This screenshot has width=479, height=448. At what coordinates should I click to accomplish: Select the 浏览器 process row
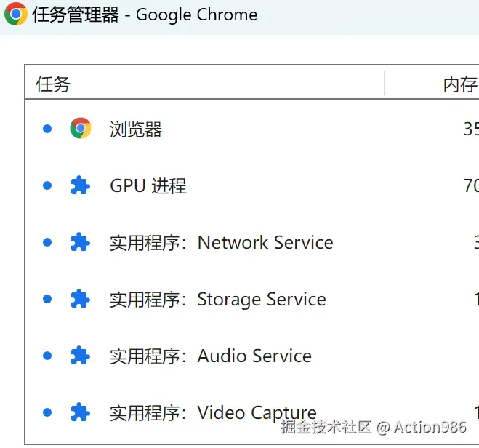pyautogui.click(x=136, y=129)
